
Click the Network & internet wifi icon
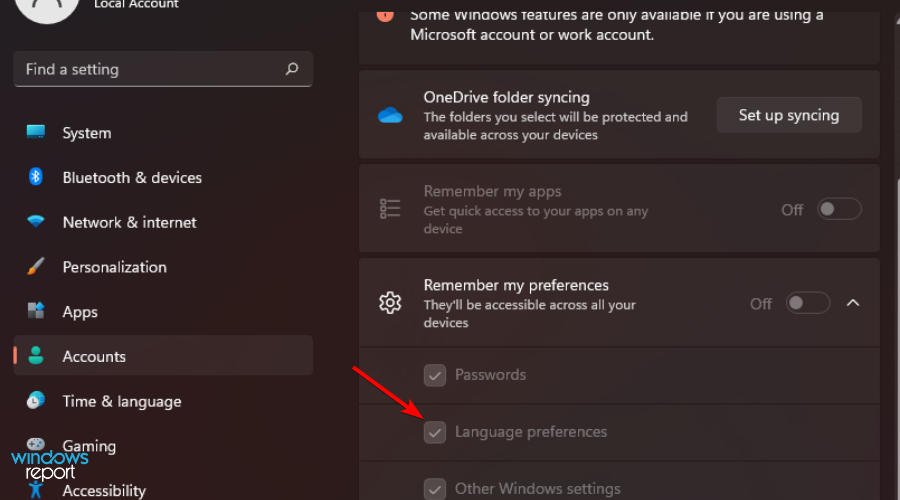point(36,222)
